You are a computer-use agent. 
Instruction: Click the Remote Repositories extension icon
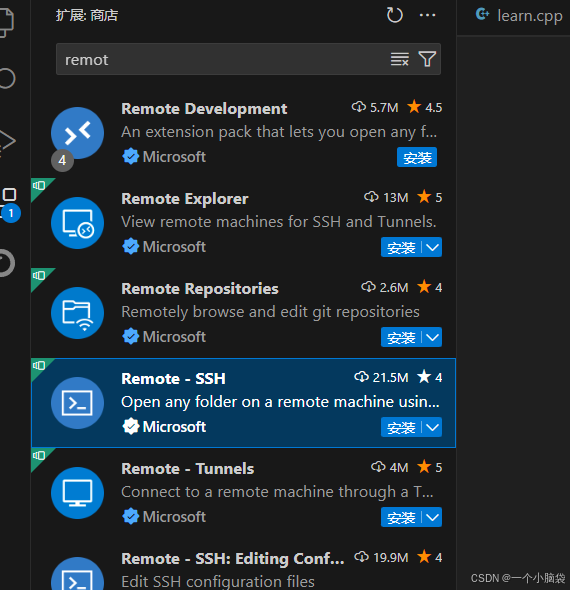coord(78,313)
